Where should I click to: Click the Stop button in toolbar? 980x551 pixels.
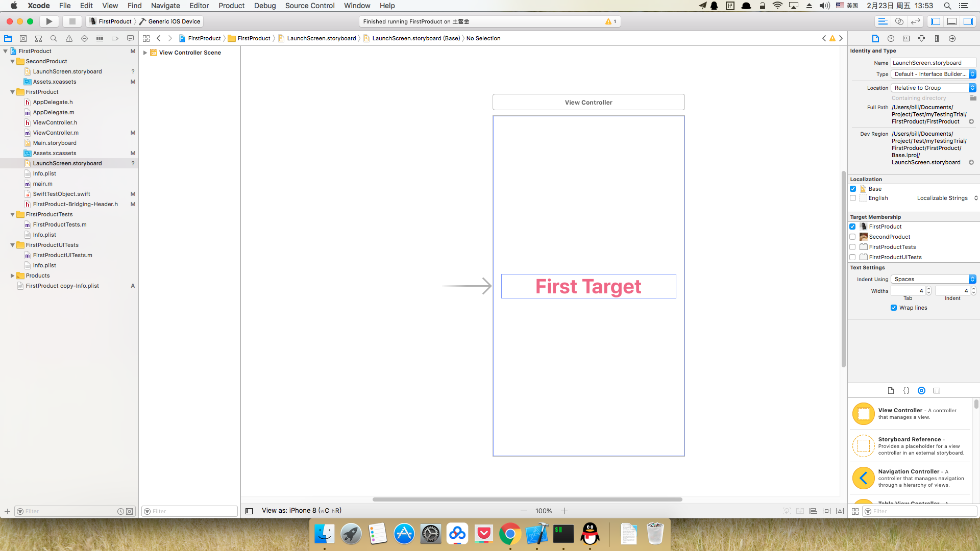pyautogui.click(x=72, y=21)
